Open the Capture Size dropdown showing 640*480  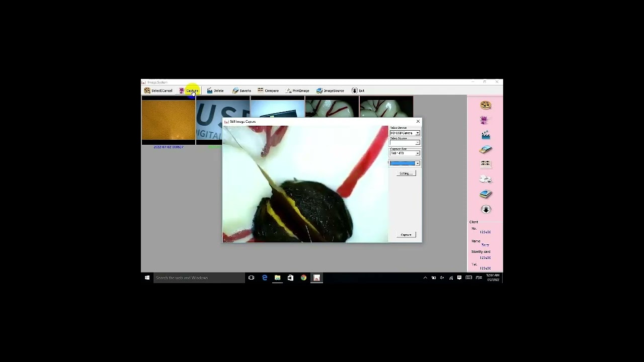pos(418,153)
